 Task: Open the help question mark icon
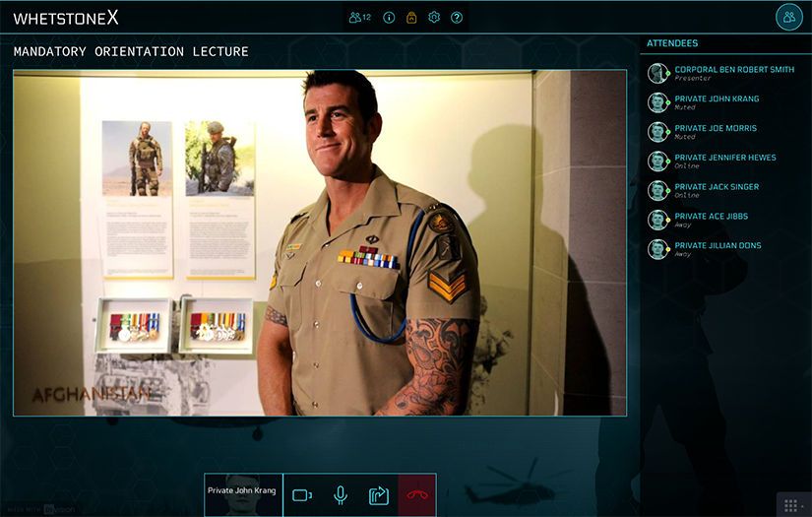[x=457, y=18]
